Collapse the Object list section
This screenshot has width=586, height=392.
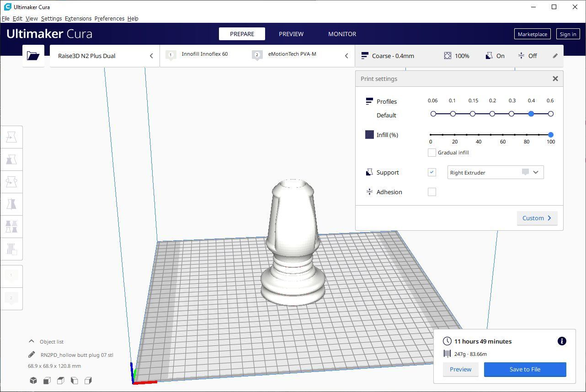pos(32,341)
